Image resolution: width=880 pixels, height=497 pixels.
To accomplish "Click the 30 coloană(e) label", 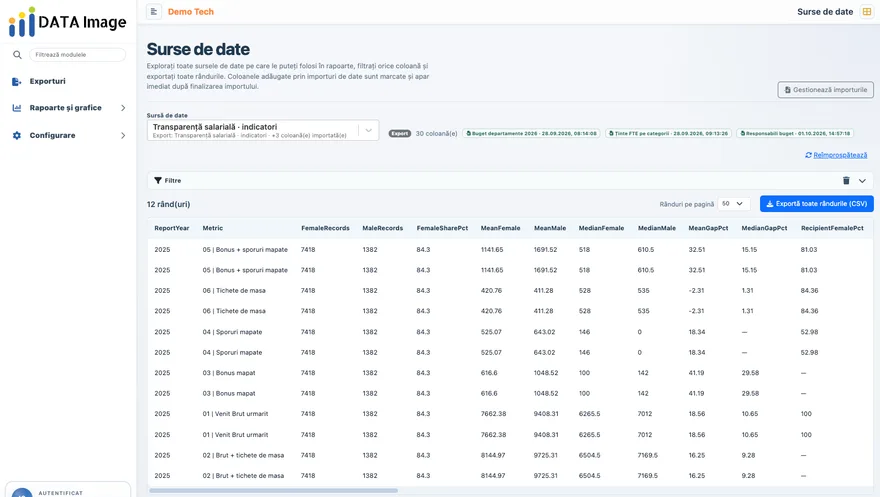I will point(436,134).
